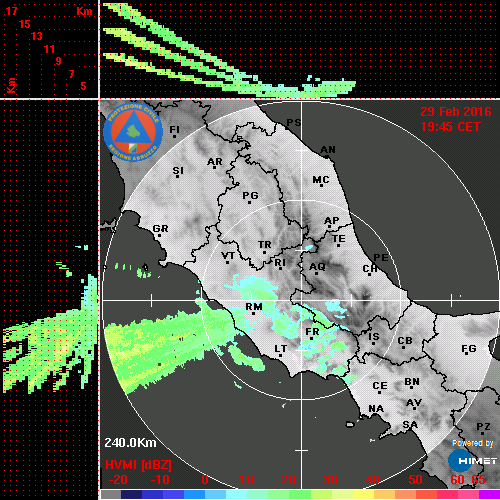The height and width of the screenshot is (500, 500).
Task: Select the magenta swatch on the dBZ color bar
Action: pyautogui.click(x=489, y=495)
